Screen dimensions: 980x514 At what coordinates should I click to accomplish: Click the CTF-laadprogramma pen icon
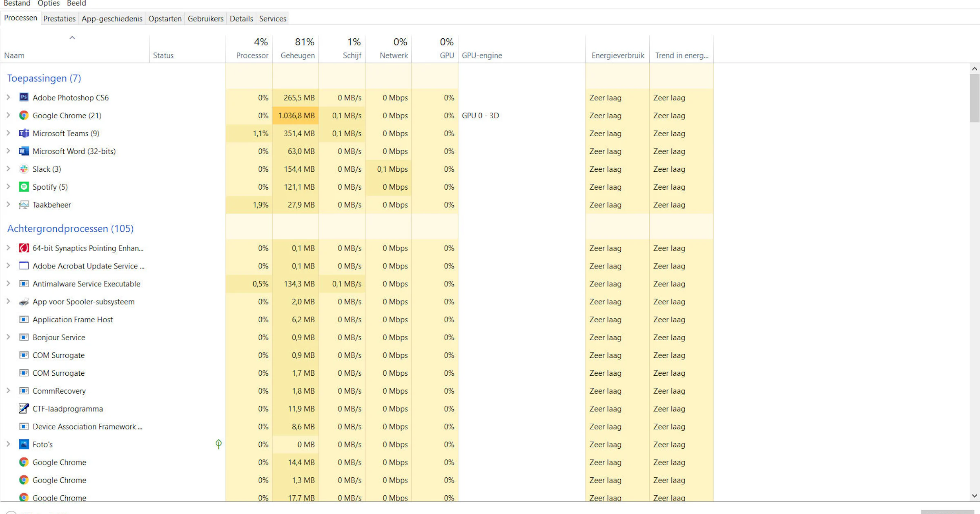click(x=24, y=409)
